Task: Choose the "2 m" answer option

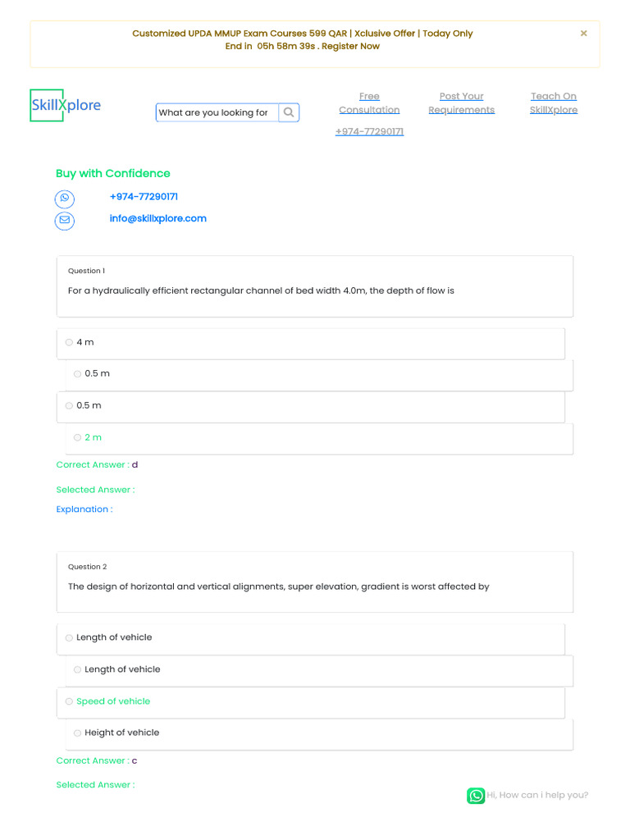Action: point(77,438)
